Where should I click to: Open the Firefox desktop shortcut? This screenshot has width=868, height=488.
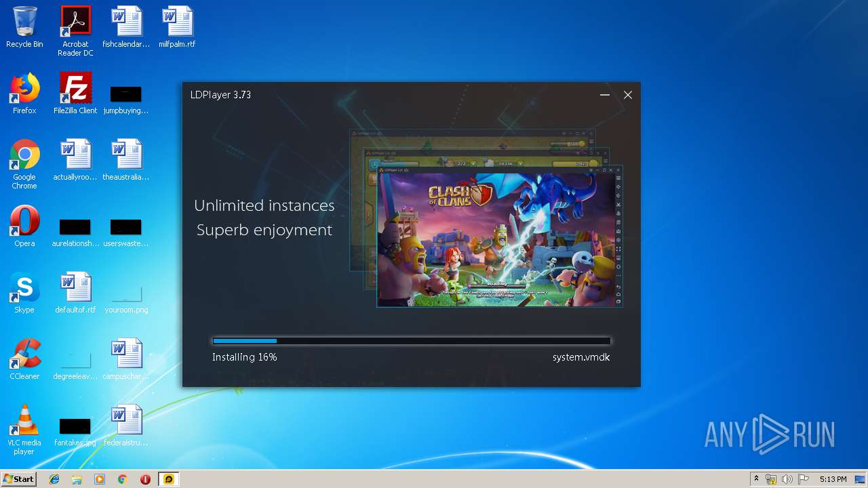coord(24,94)
